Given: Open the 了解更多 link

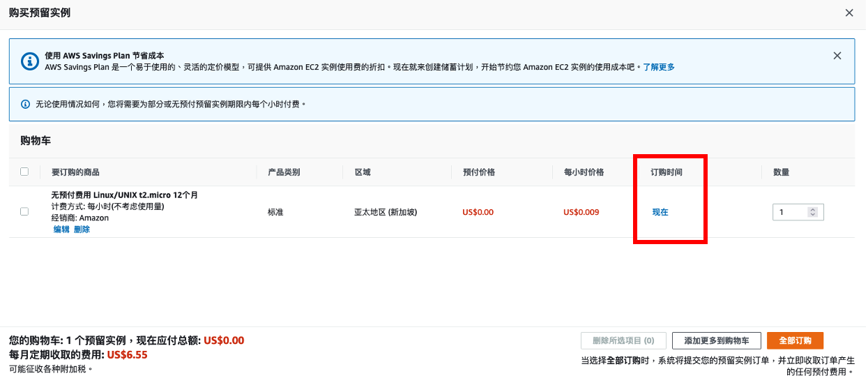Looking at the screenshot, I should click(658, 67).
